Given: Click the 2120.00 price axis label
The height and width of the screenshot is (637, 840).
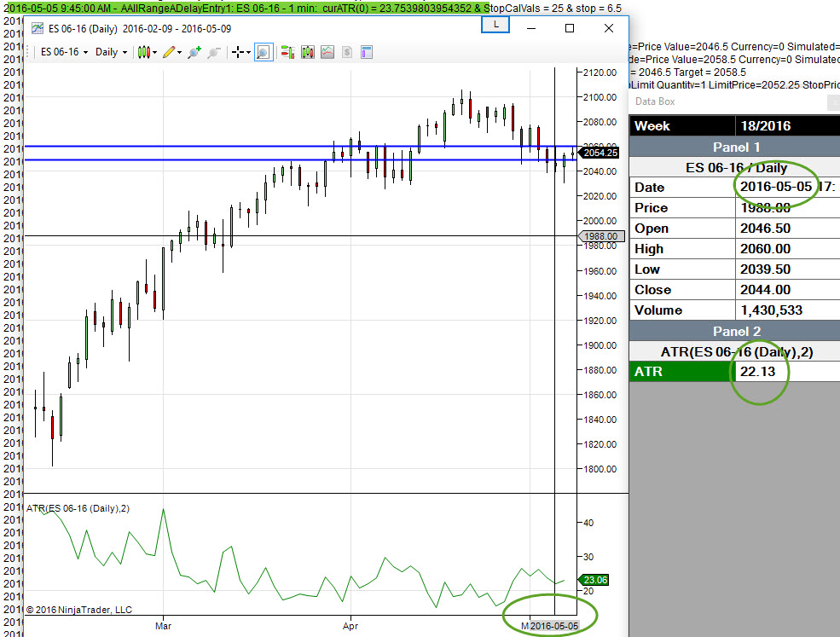Looking at the screenshot, I should tap(600, 72).
